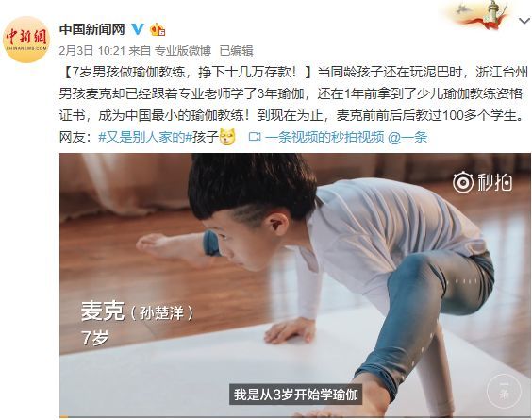Open the 专业版微博 source link
This screenshot has height=420, width=532.
point(183,51)
